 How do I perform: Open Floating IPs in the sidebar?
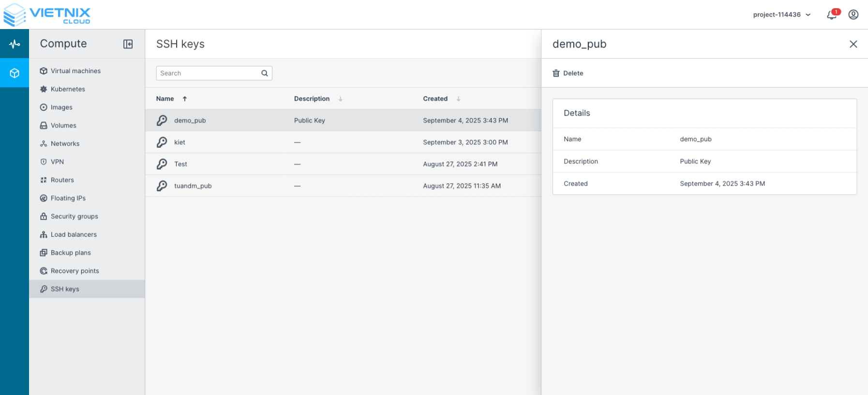coord(68,198)
